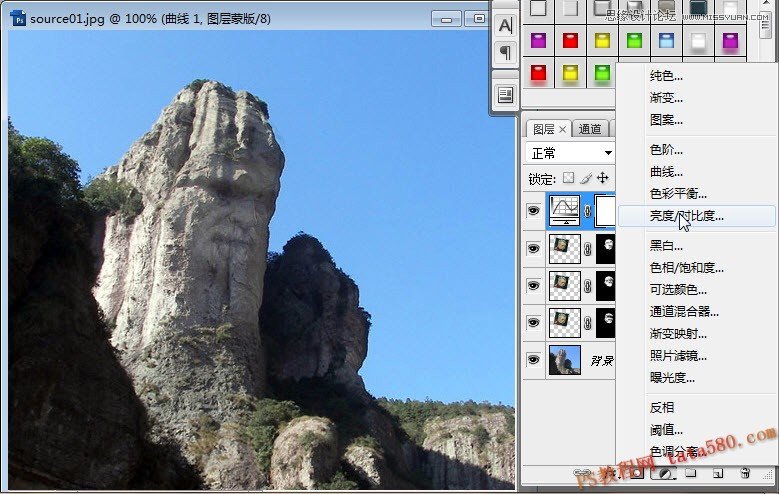
Task: Toggle lock position move icon
Action: click(603, 178)
